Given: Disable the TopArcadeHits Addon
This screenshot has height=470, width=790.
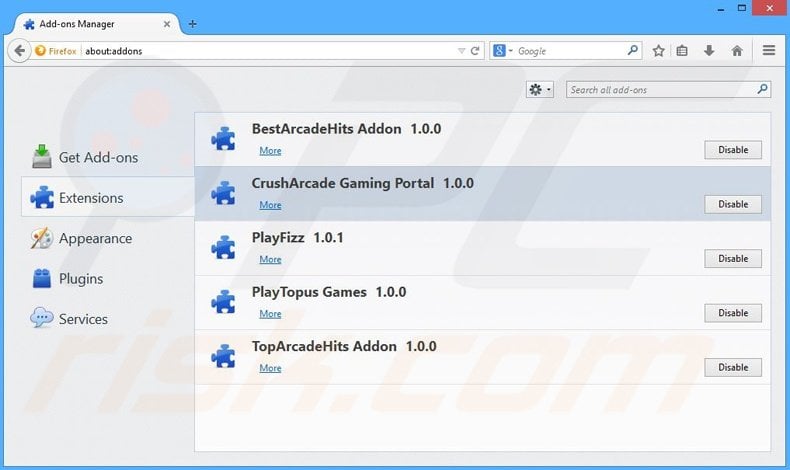Looking at the screenshot, I should 733,367.
